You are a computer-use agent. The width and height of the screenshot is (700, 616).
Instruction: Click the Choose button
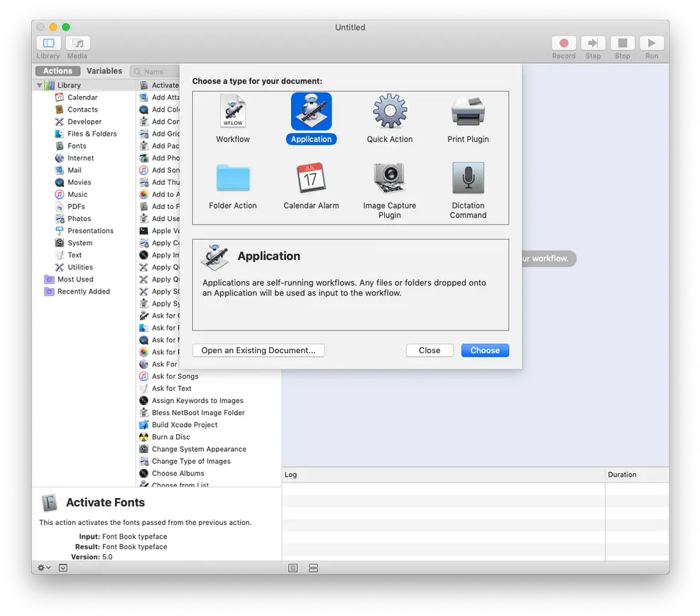click(485, 350)
